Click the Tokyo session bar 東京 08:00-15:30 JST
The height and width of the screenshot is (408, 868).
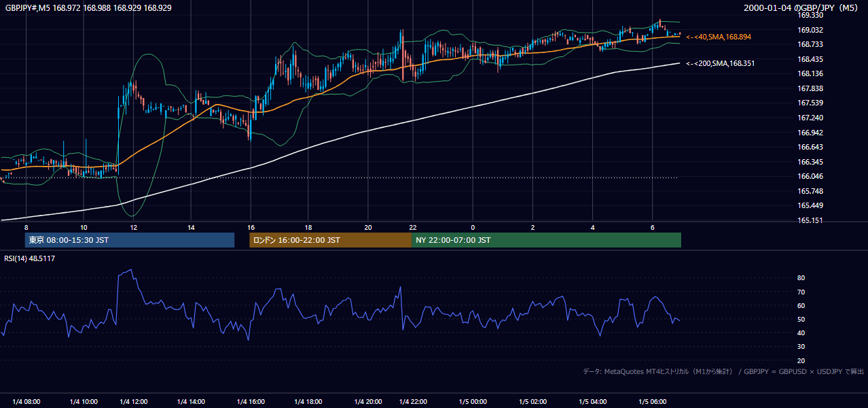tap(129, 240)
